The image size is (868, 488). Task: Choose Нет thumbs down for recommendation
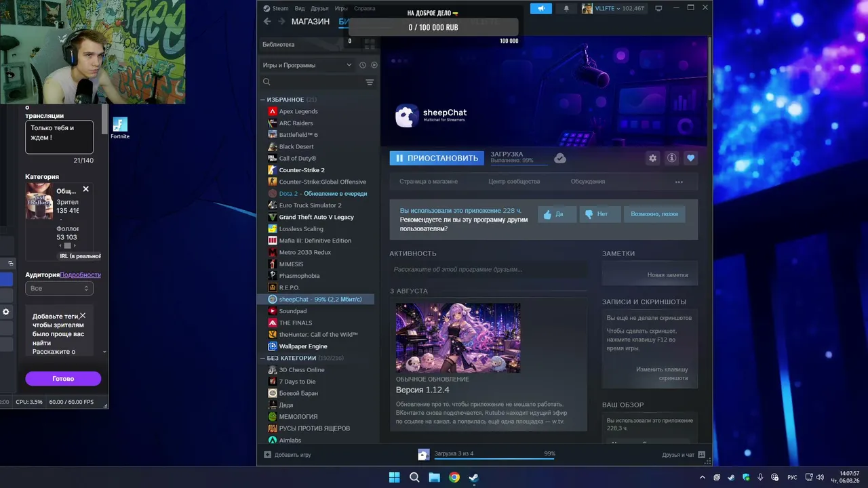click(599, 214)
